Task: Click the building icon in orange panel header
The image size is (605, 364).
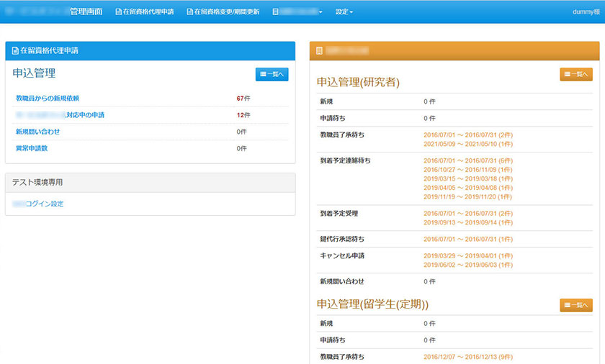Action: (319, 51)
